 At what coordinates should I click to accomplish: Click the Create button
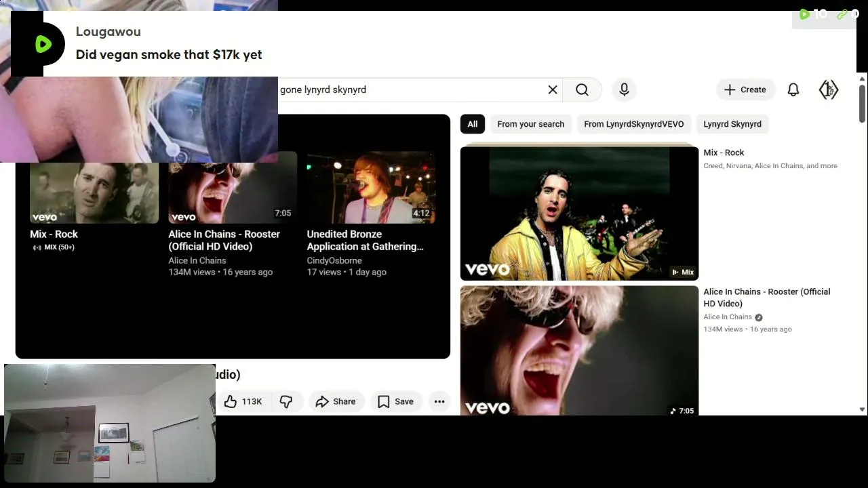tap(745, 89)
